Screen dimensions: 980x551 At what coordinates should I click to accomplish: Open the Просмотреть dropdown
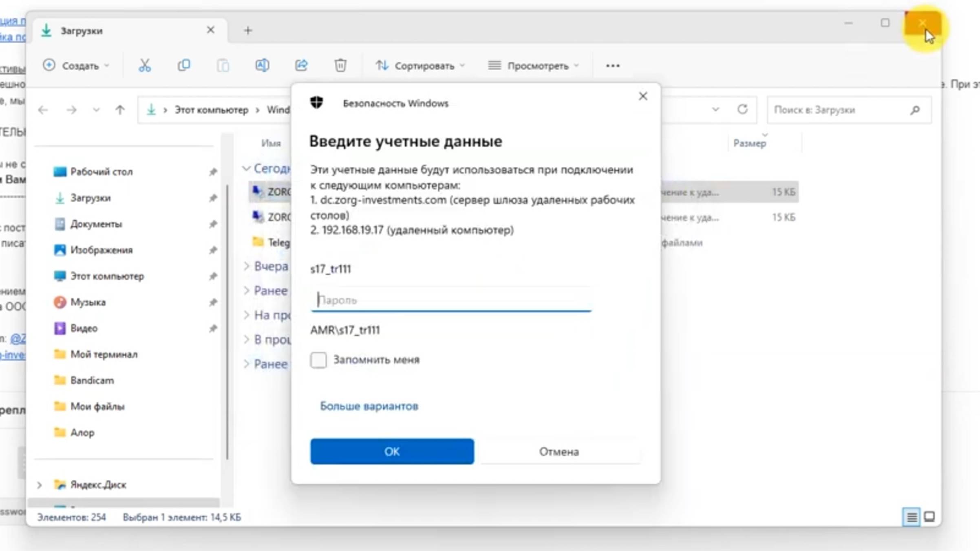click(534, 66)
